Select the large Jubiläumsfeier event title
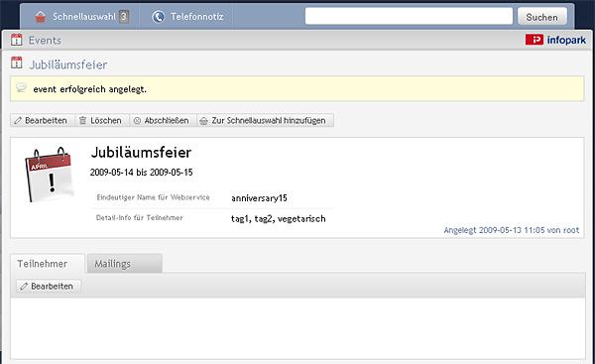 pyautogui.click(x=141, y=152)
